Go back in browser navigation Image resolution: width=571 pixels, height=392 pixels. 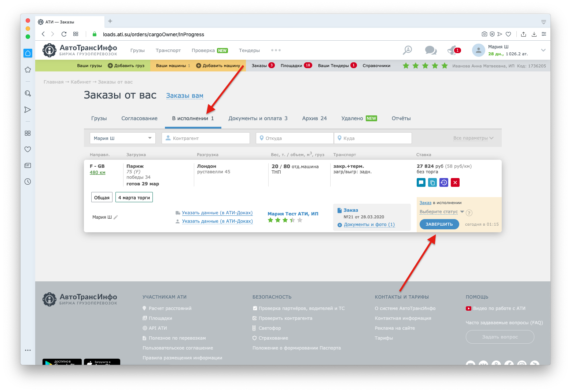pos(43,34)
